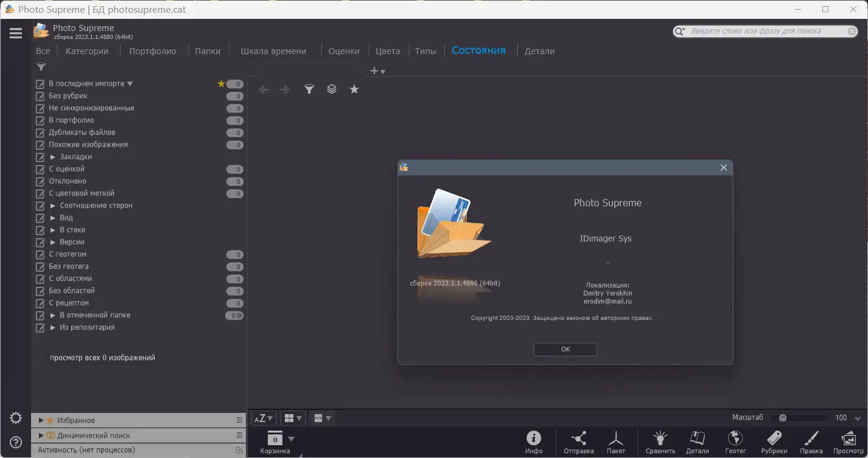Click the OK button in the about dialog

pos(565,349)
